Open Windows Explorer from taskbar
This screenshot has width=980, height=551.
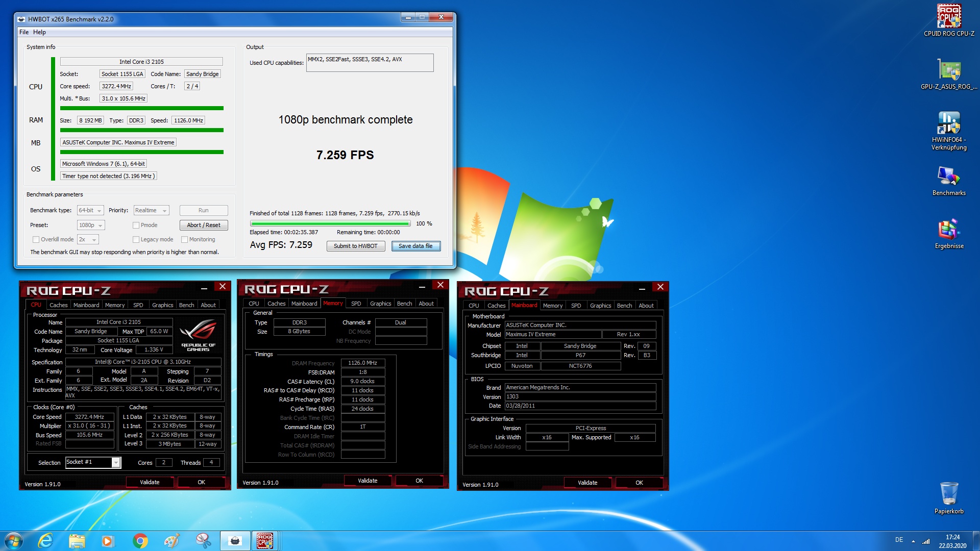pyautogui.click(x=77, y=541)
